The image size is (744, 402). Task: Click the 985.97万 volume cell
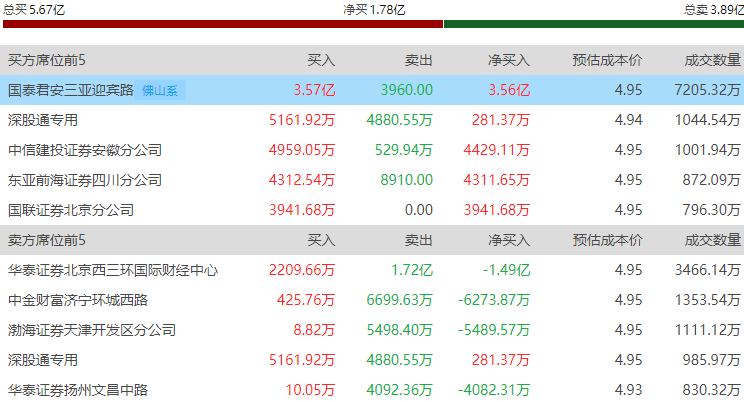[x=712, y=360]
